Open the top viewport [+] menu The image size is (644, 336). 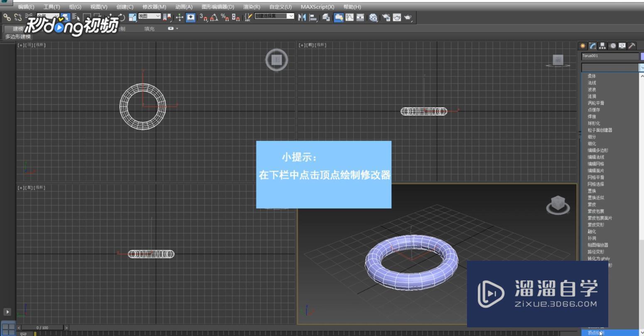(x=21, y=45)
